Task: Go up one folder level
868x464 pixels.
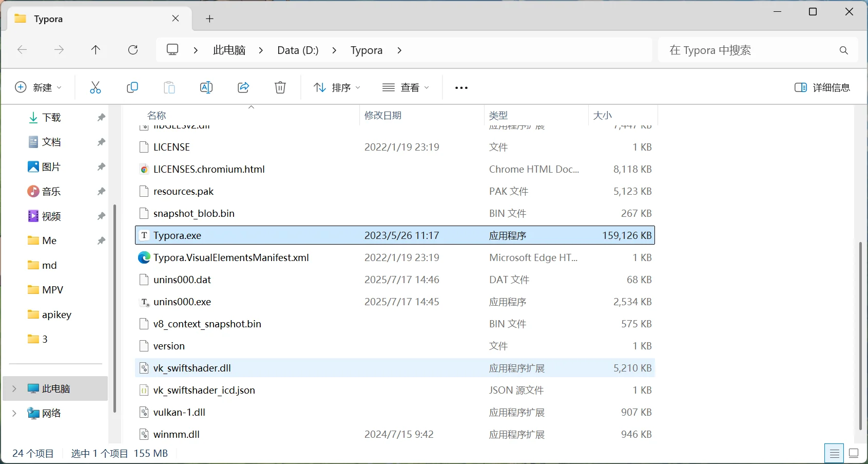Action: tap(95, 50)
